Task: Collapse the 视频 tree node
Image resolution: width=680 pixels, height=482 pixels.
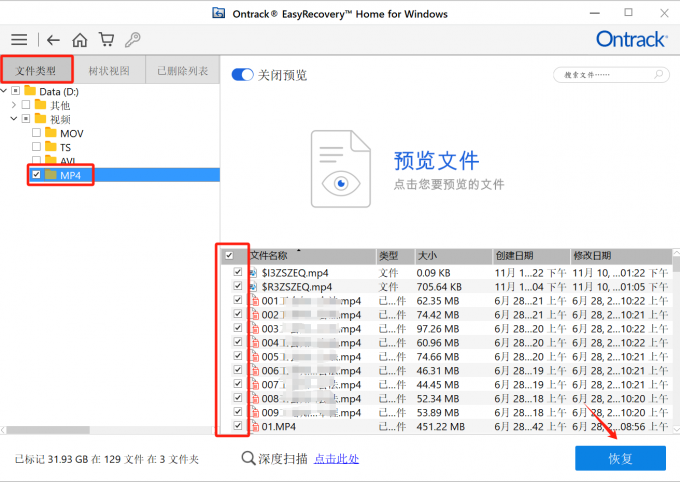Action: (14, 118)
